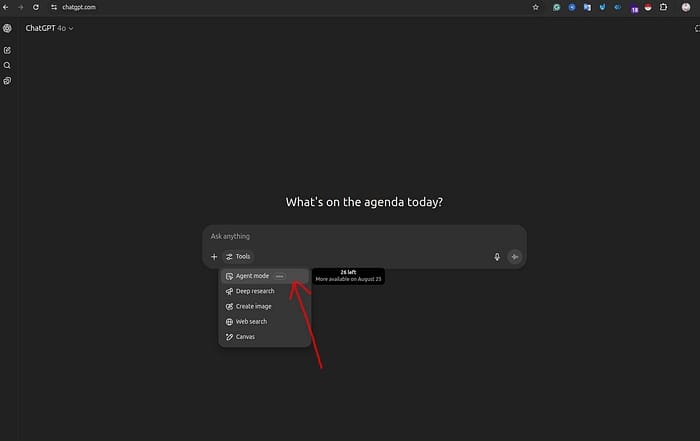
Task: Open the ChatGPT 4o model selector
Action: (x=49, y=28)
